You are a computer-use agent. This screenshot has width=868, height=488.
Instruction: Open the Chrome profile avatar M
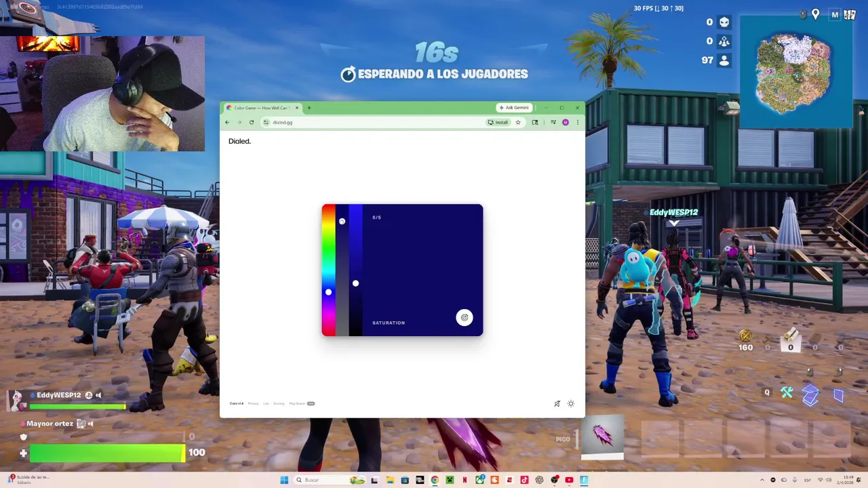[566, 122]
